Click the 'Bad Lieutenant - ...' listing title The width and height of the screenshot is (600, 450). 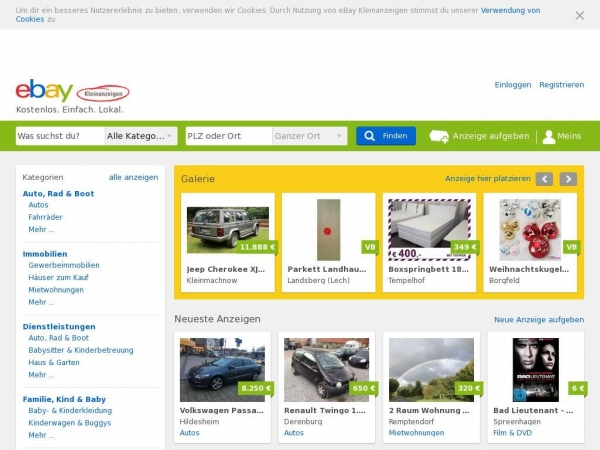coord(533,410)
